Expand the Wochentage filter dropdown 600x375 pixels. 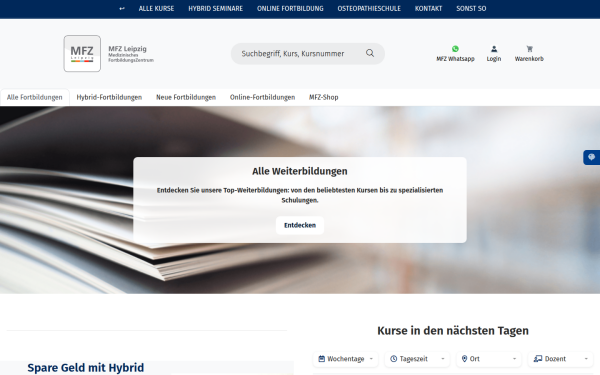coord(346,359)
